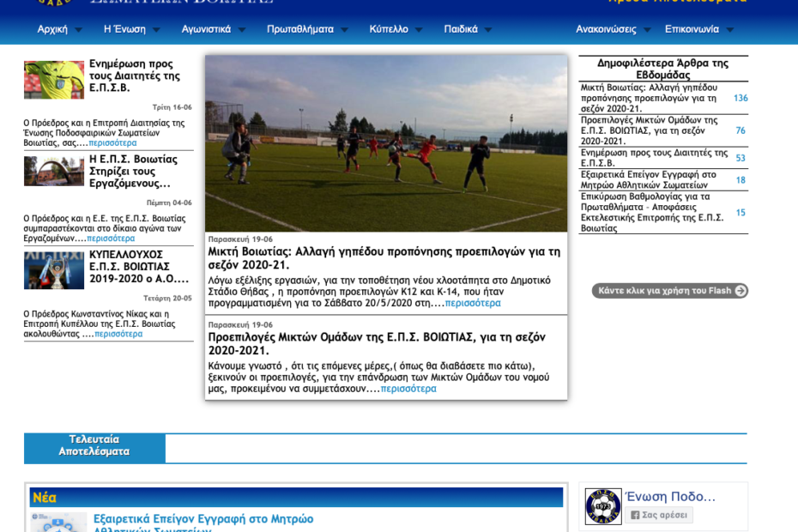The width and height of the screenshot is (798, 532).
Task: Open popular article Μικτή Βοιωτίας with 136 views
Action: pos(650,99)
